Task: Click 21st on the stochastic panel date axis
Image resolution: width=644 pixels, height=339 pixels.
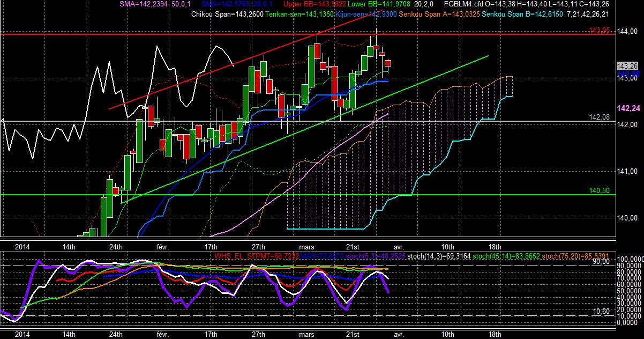Action: tap(353, 334)
